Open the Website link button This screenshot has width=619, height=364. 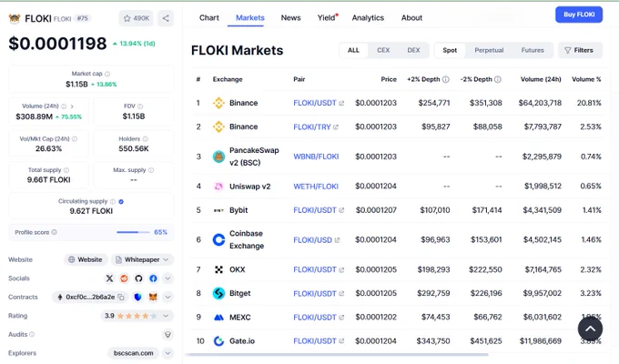pos(86,259)
